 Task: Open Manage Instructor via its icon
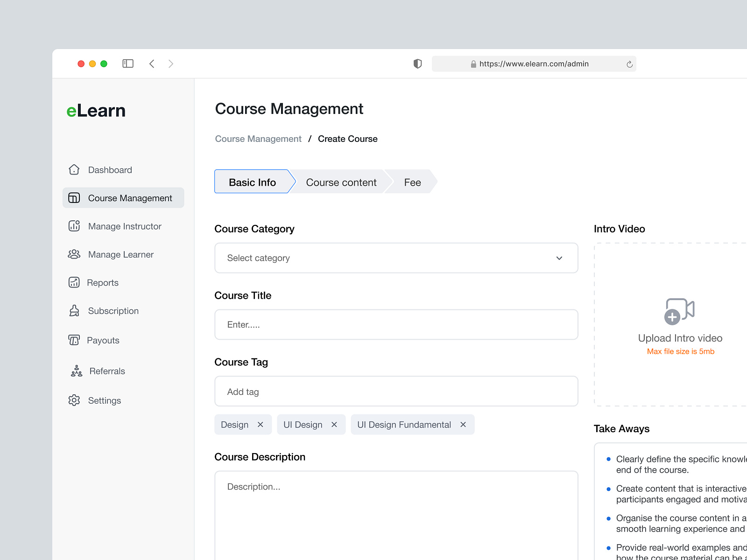[74, 226]
